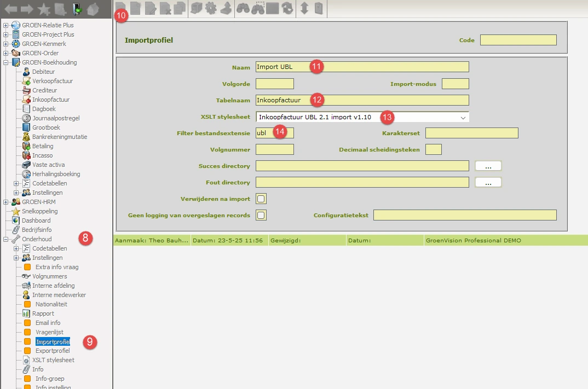Open Dashboard from the navigation tree
This screenshot has height=389, width=588.
(36, 220)
